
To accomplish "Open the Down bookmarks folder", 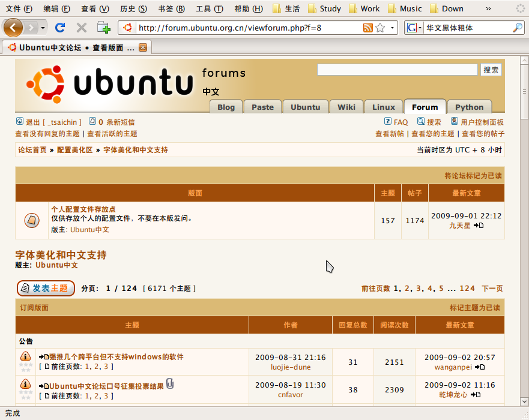I will click(447, 9).
